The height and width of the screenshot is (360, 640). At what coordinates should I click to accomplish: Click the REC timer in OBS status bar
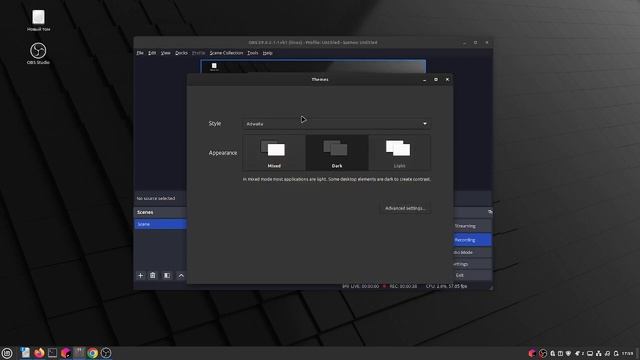point(403,287)
